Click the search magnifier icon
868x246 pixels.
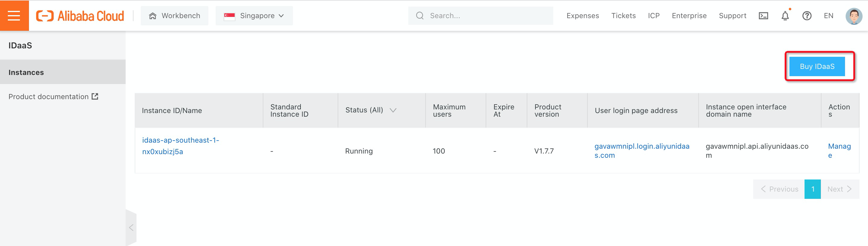tap(420, 16)
